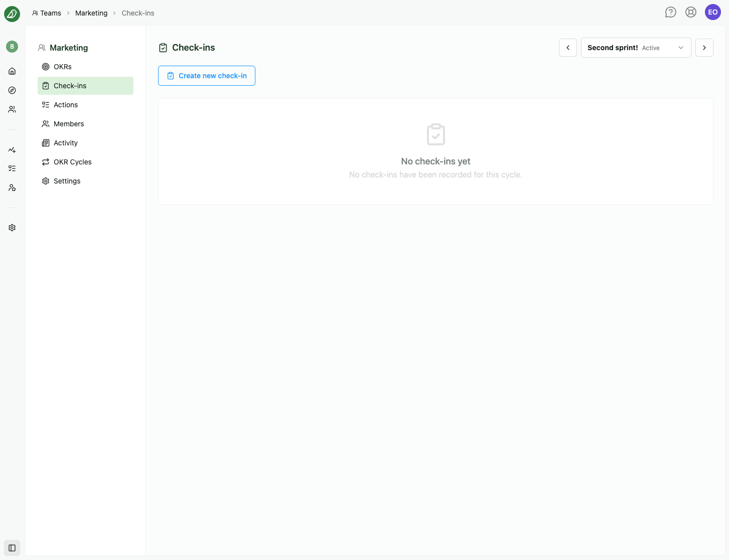The width and height of the screenshot is (729, 560).
Task: Open the EO user avatar menu
Action: pyautogui.click(x=713, y=12)
